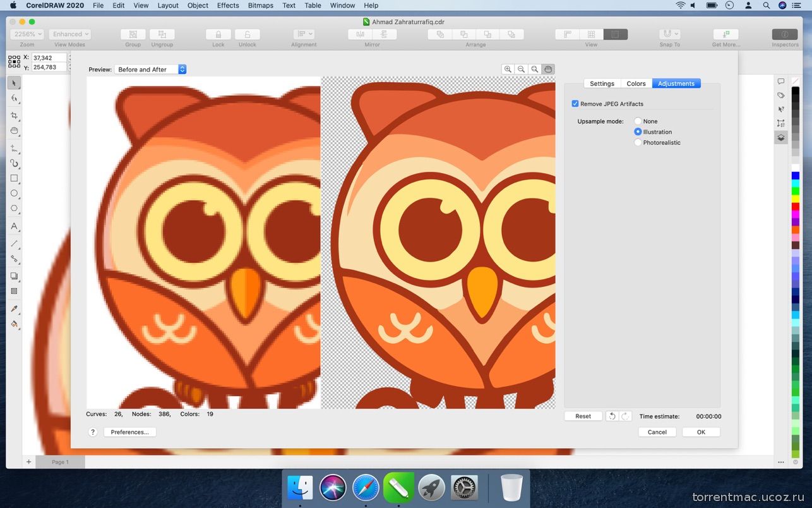812x508 pixels.
Task: Select the Interactive Fill bucket tool
Action: [x=14, y=324]
